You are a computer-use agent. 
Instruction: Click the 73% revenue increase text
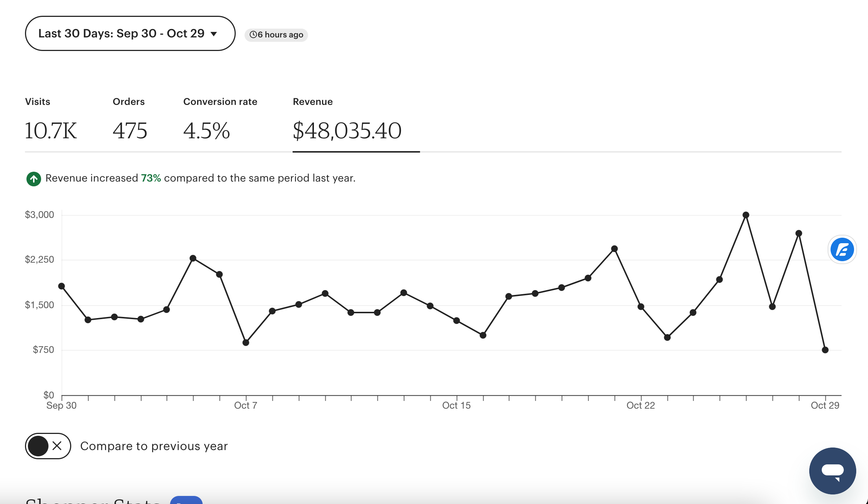click(151, 178)
